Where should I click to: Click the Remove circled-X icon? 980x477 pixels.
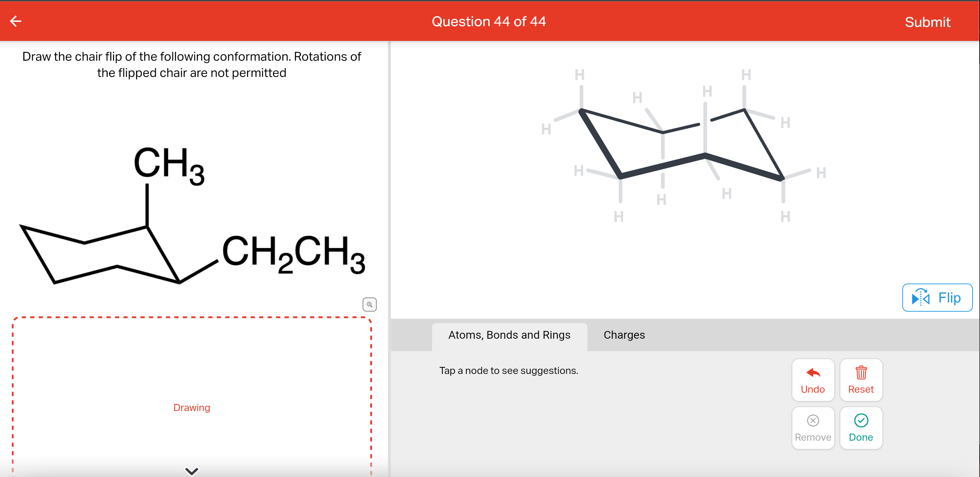coord(813,421)
